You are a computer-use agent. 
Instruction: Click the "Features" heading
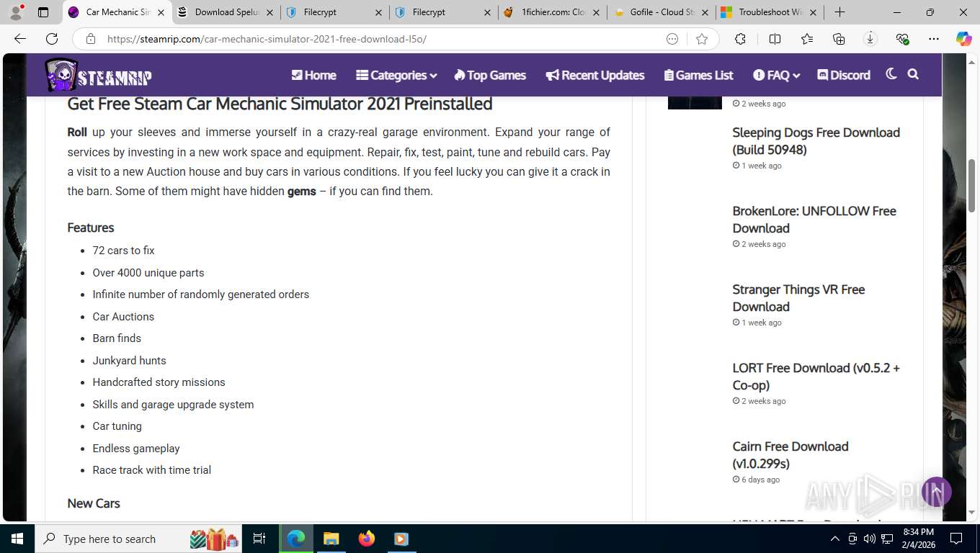91,228
